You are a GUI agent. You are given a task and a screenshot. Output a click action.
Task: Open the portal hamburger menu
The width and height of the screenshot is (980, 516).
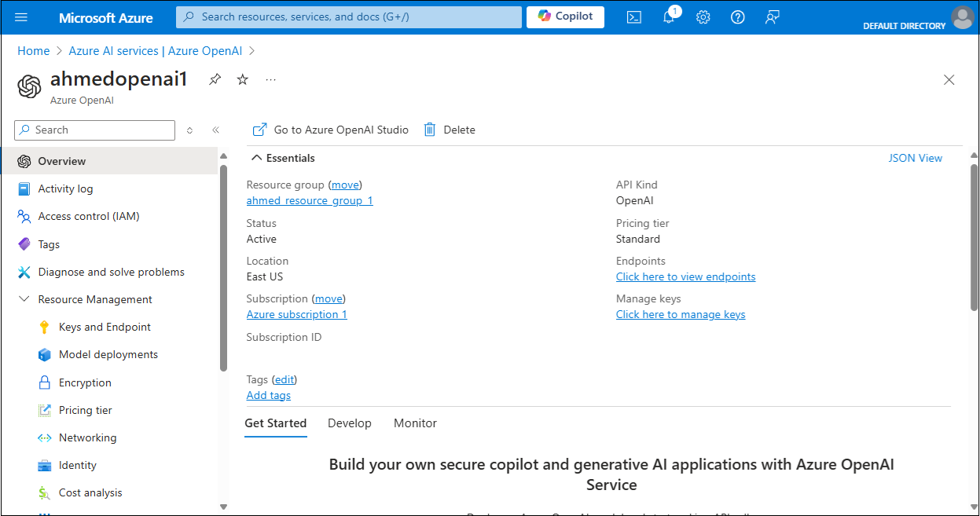point(21,17)
